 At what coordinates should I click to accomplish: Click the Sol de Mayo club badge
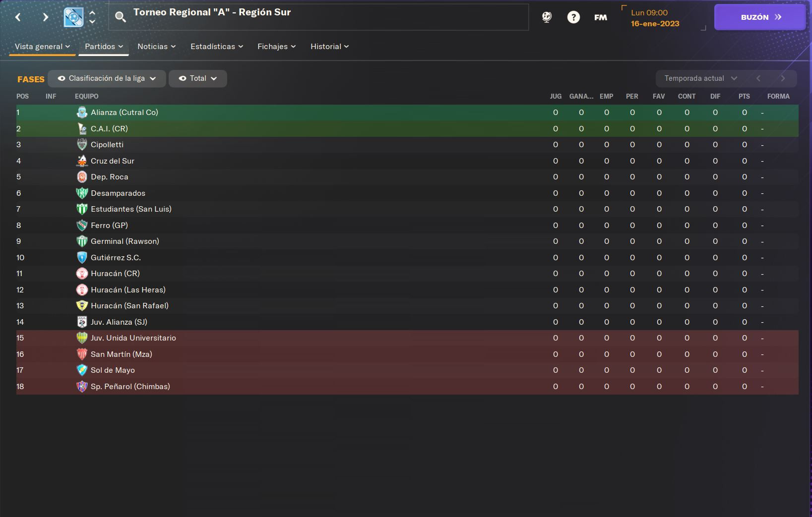tap(82, 370)
